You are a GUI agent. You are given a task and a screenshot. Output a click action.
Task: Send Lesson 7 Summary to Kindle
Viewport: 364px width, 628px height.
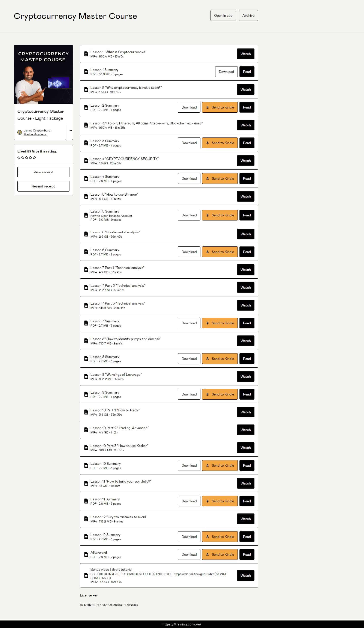pos(220,323)
